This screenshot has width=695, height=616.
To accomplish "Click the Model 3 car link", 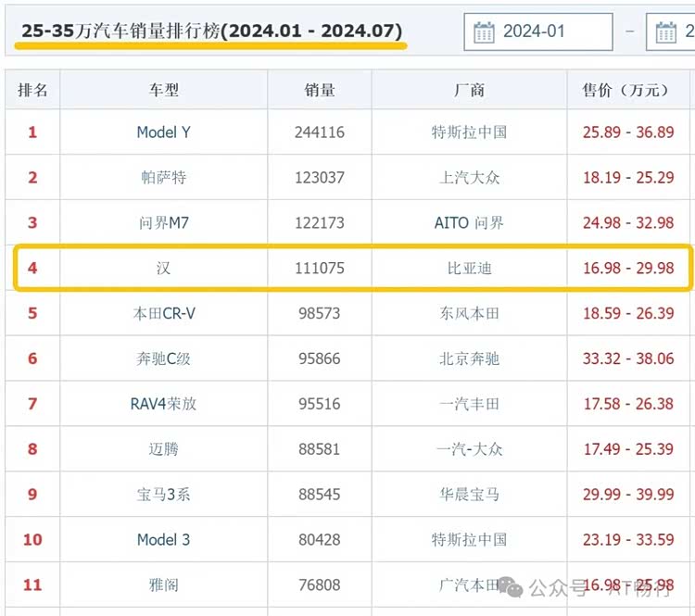I will (x=163, y=540).
